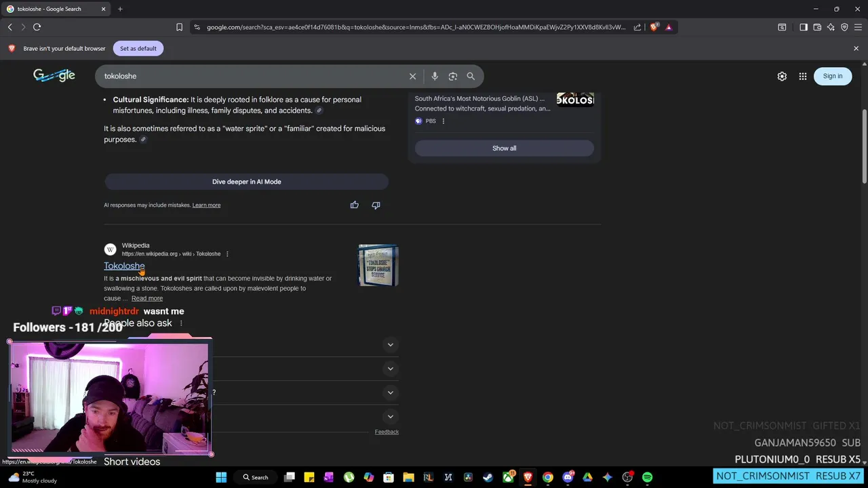Click Learn more about AI responses

(206, 205)
